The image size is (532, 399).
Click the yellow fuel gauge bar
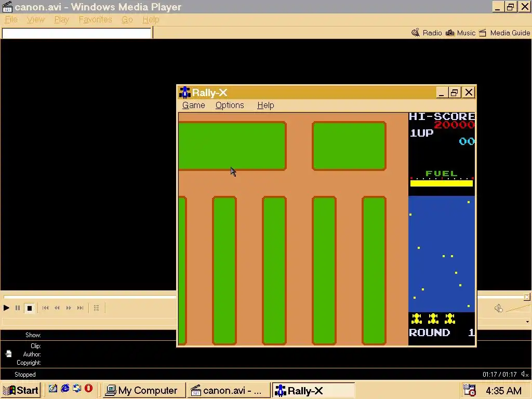442,183
